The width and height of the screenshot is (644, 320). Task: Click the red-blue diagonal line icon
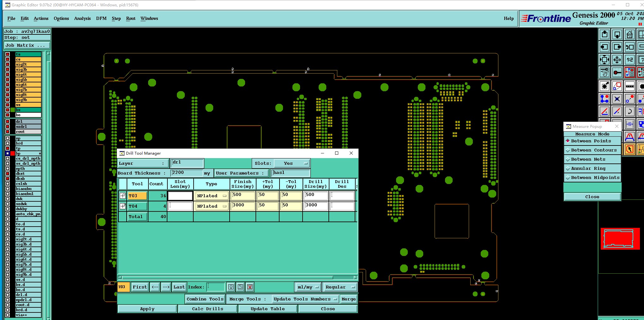coord(617,111)
